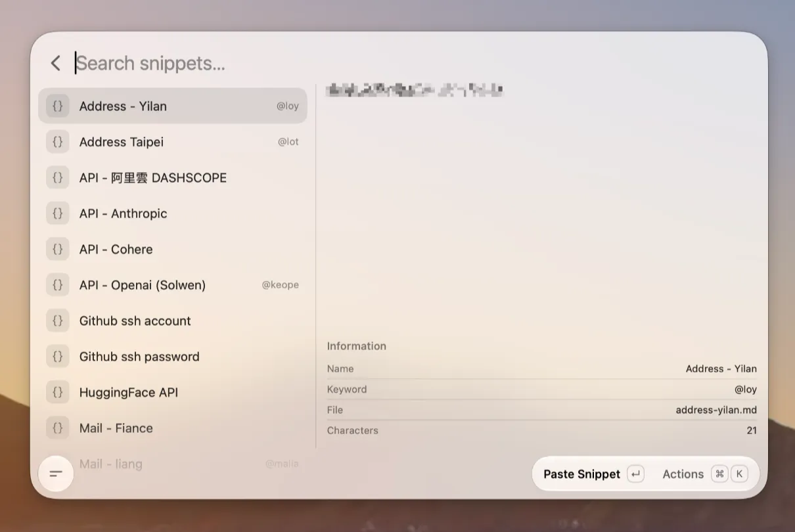Click the snippet icon beside API - Openai (Solwen)
This screenshot has width=795, height=532.
58,285
